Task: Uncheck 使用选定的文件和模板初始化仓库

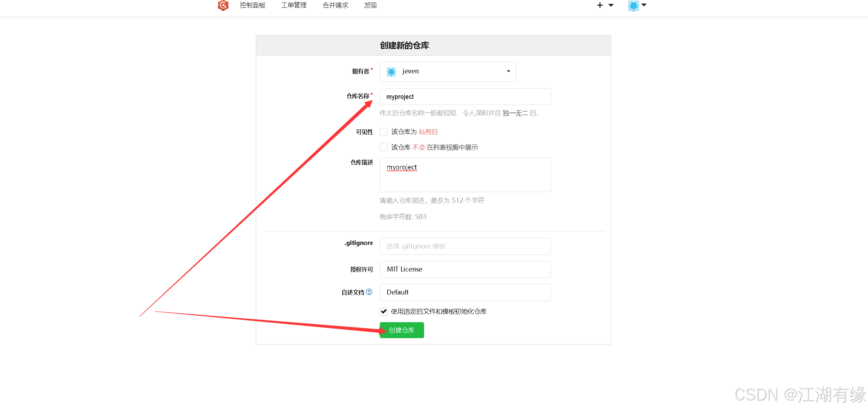Action: (x=383, y=312)
